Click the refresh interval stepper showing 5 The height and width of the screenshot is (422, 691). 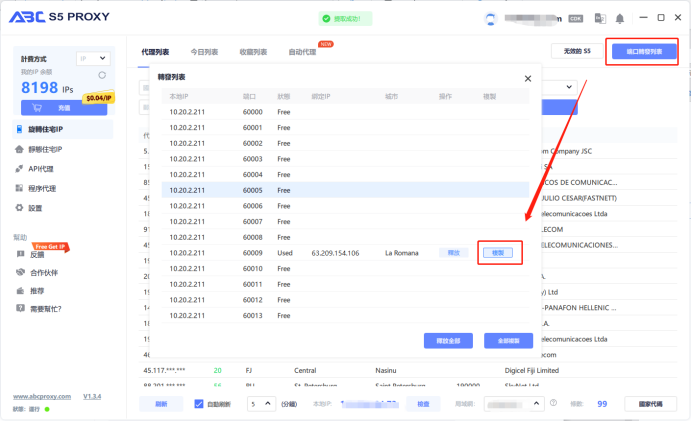pos(261,403)
